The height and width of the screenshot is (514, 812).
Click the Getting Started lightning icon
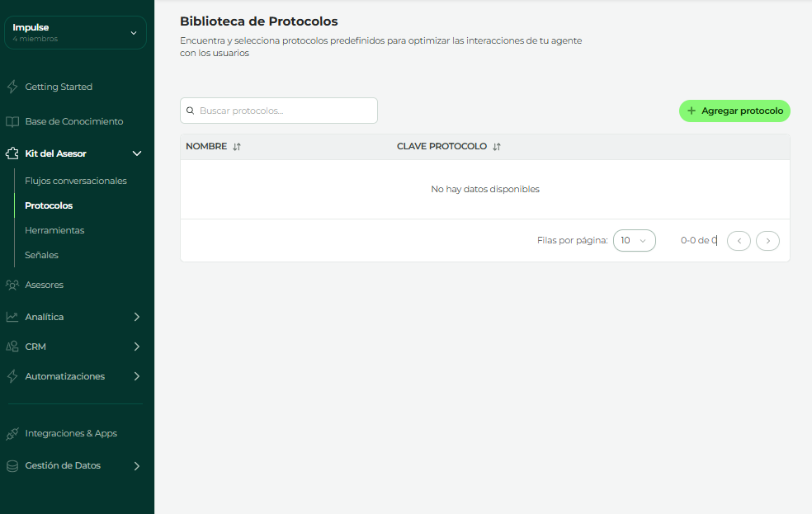(x=12, y=87)
